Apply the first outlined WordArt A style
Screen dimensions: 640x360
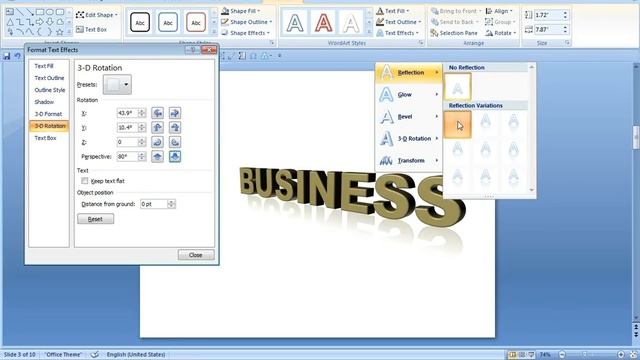click(x=295, y=23)
